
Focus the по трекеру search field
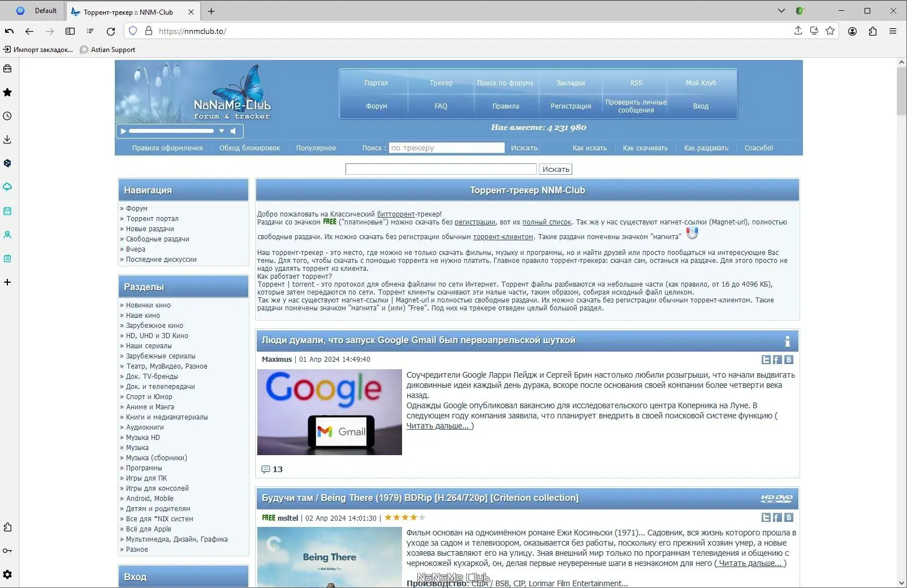click(x=447, y=148)
